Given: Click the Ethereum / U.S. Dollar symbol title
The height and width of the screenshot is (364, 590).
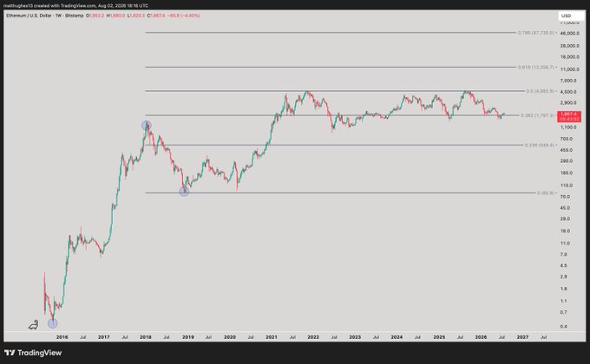Looking at the screenshot, I should coord(30,16).
